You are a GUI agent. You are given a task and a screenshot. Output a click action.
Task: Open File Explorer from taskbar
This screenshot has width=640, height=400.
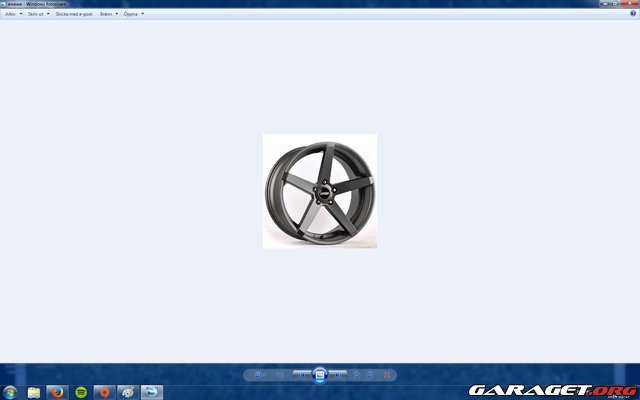34,393
